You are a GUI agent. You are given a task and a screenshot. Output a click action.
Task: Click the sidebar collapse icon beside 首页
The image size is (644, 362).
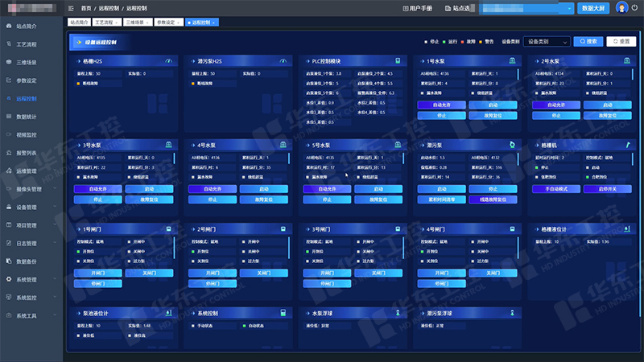pyautogui.click(x=72, y=7)
